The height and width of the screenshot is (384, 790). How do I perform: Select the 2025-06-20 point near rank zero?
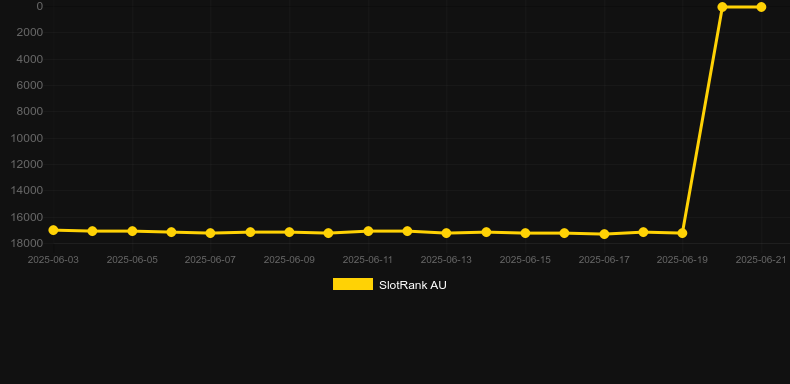(x=722, y=7)
